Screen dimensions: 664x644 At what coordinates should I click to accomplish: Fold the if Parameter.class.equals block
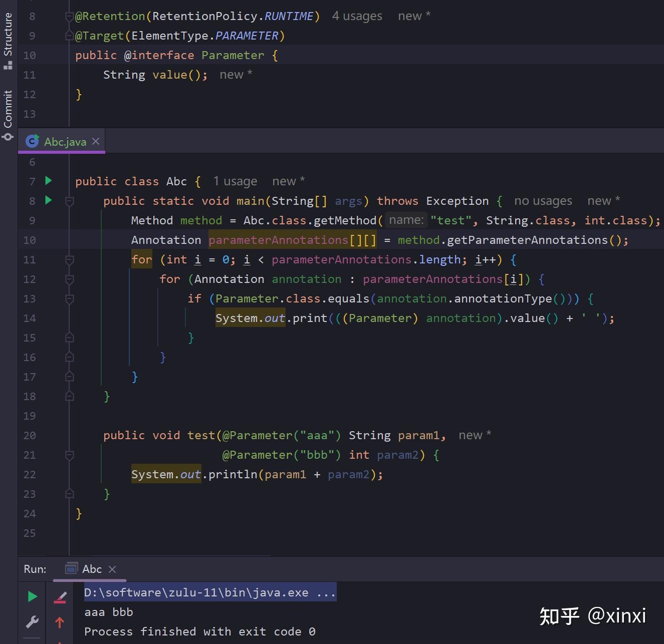(x=70, y=298)
